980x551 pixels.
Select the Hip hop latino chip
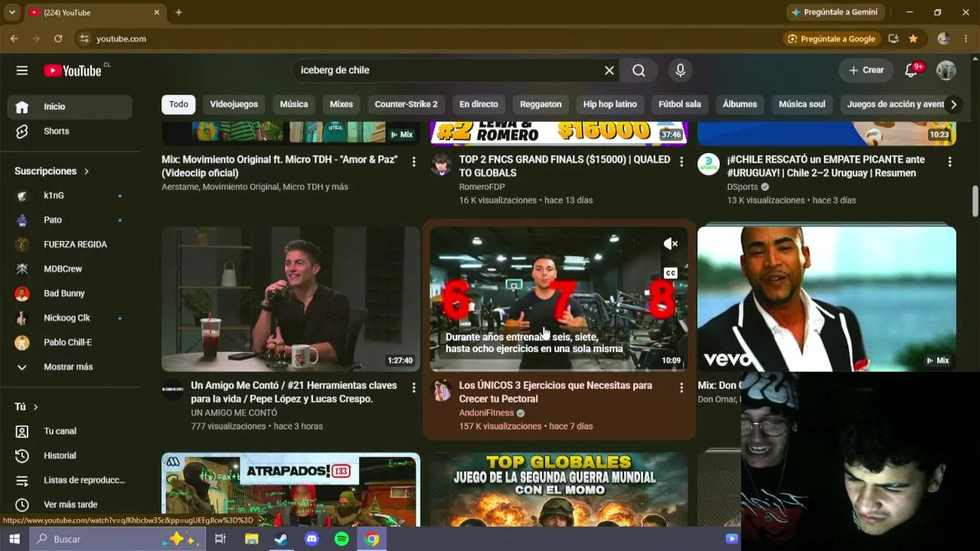point(610,105)
